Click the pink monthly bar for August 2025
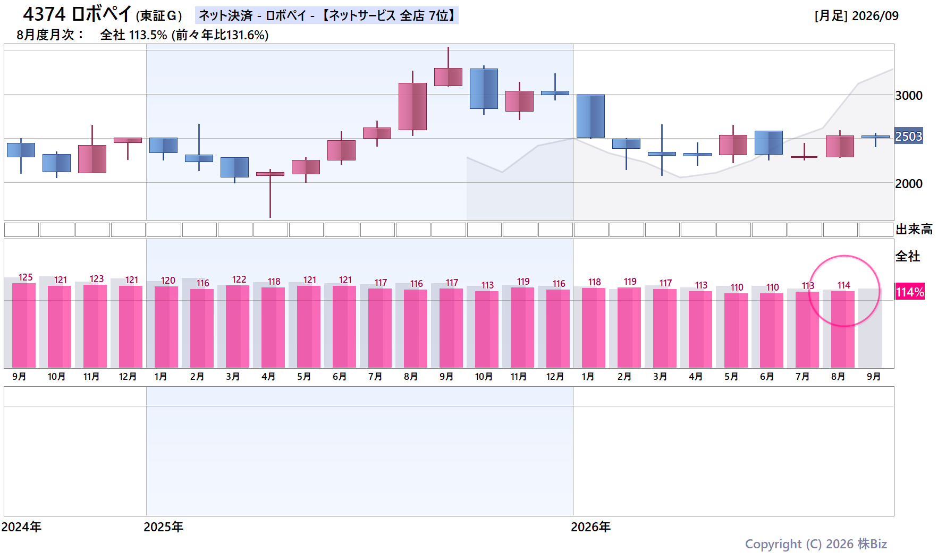Screen dimensions: 946x560 click(416, 328)
